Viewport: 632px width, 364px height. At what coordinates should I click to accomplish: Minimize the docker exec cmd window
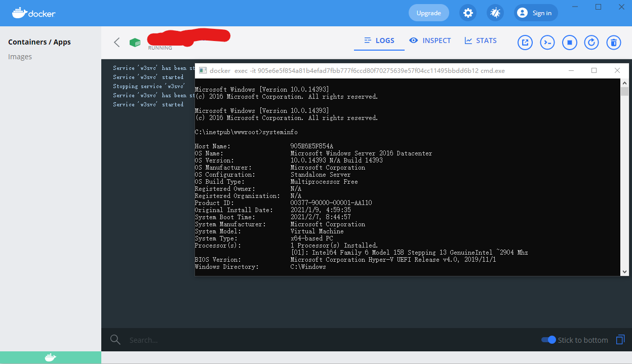coord(571,71)
